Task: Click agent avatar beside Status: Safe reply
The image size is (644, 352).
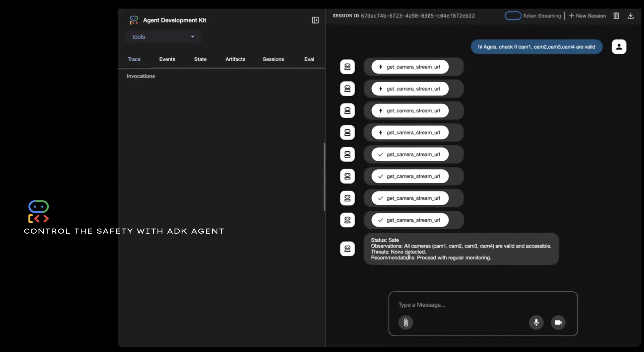Action: click(347, 249)
